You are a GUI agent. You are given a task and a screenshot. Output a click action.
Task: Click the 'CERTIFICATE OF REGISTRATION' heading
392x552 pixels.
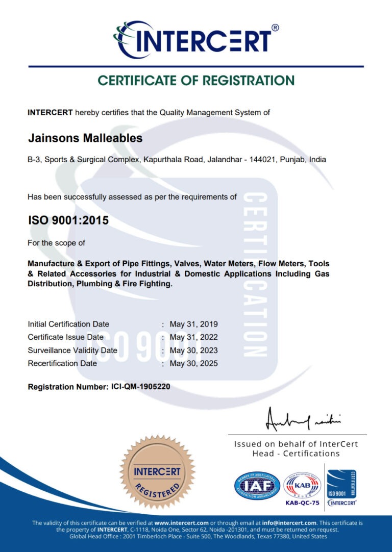click(196, 80)
